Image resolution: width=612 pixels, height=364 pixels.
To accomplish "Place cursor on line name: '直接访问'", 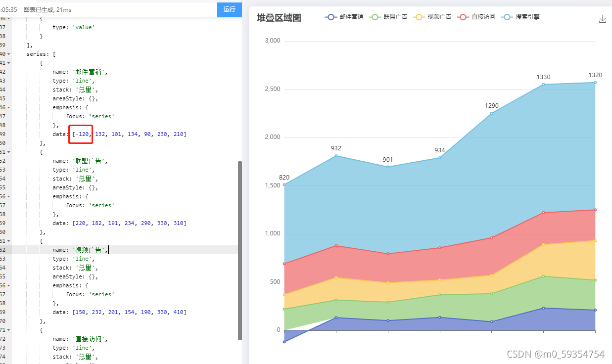I will tap(80, 339).
